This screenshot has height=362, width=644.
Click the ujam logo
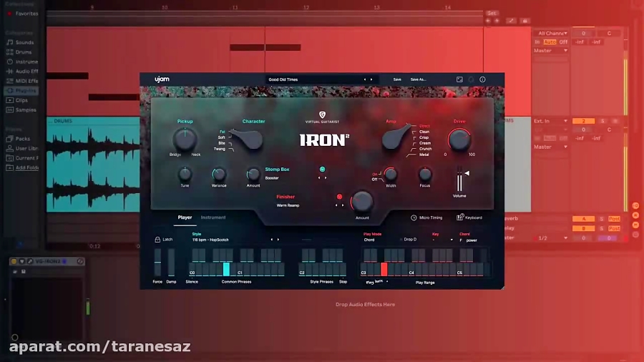[x=162, y=79]
